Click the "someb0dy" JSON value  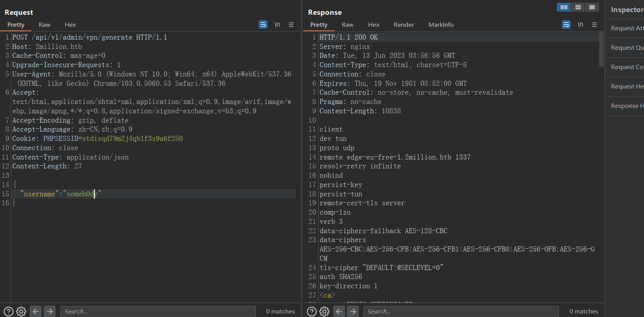tap(82, 194)
